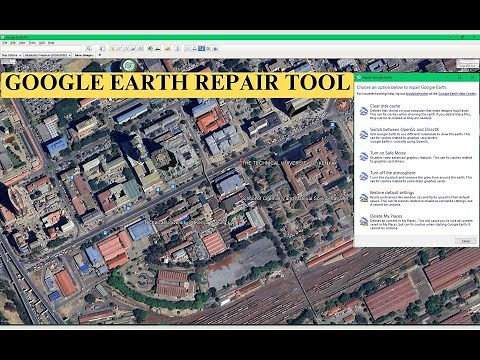Click Close button in Repair dialog

click(x=466, y=241)
